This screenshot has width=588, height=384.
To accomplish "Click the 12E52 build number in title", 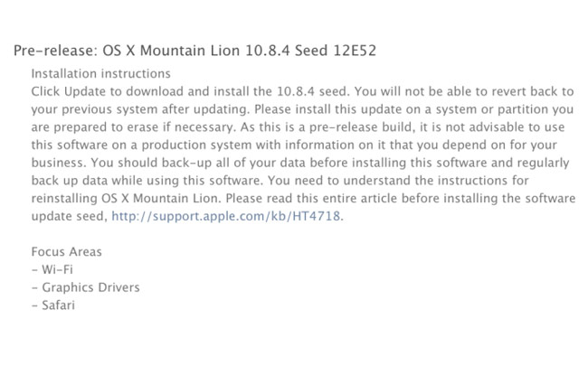I will tap(353, 51).
